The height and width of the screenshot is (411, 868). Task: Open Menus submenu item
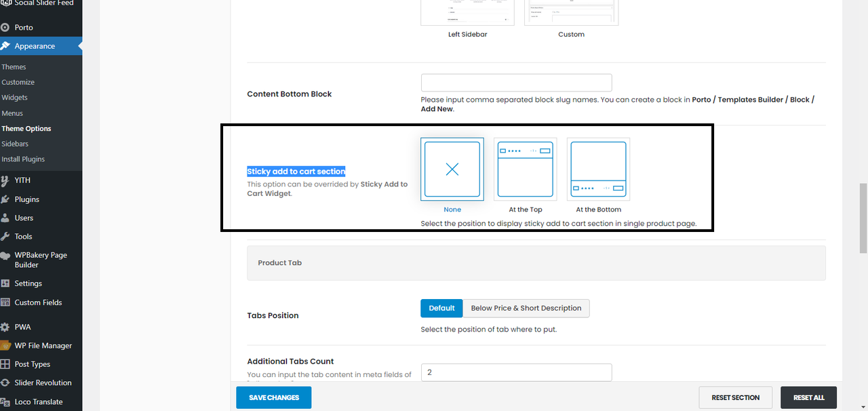tap(12, 113)
